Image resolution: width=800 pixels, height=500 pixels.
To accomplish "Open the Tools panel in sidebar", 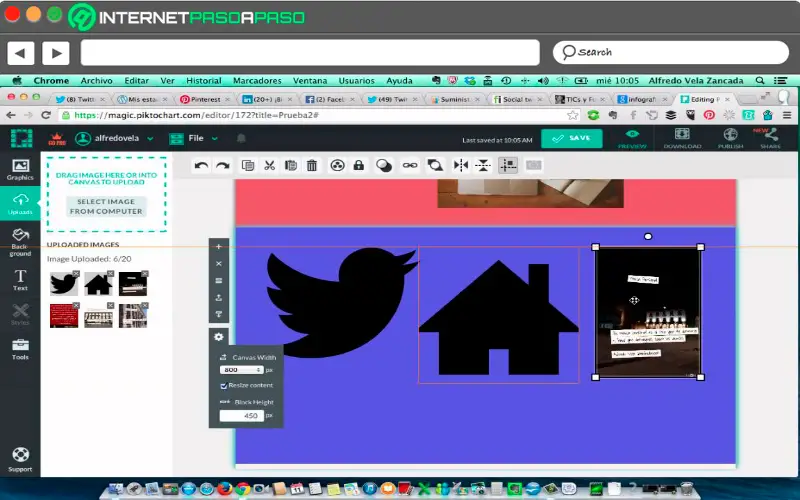I will pos(20,349).
